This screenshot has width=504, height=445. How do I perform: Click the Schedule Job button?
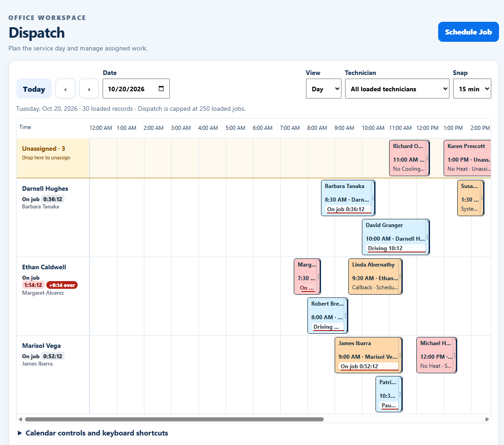[468, 32]
